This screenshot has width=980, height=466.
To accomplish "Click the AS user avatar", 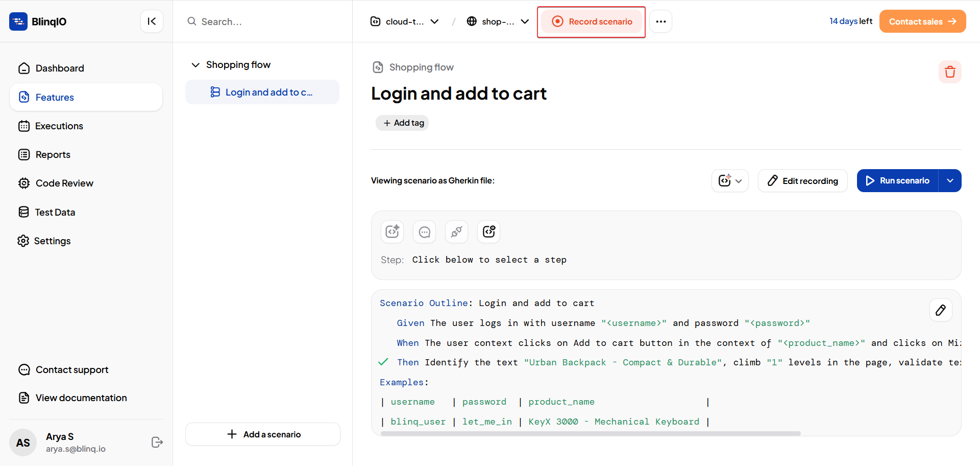I will tap(23, 442).
